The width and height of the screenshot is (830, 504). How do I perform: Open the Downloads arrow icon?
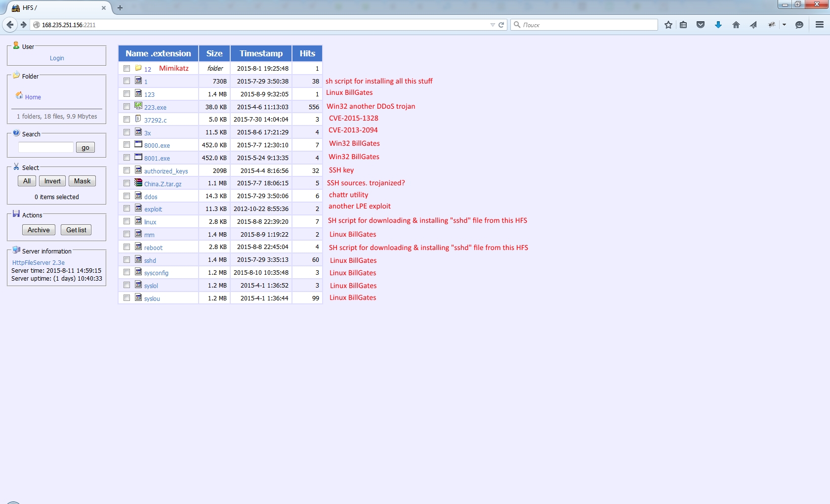coord(718,25)
